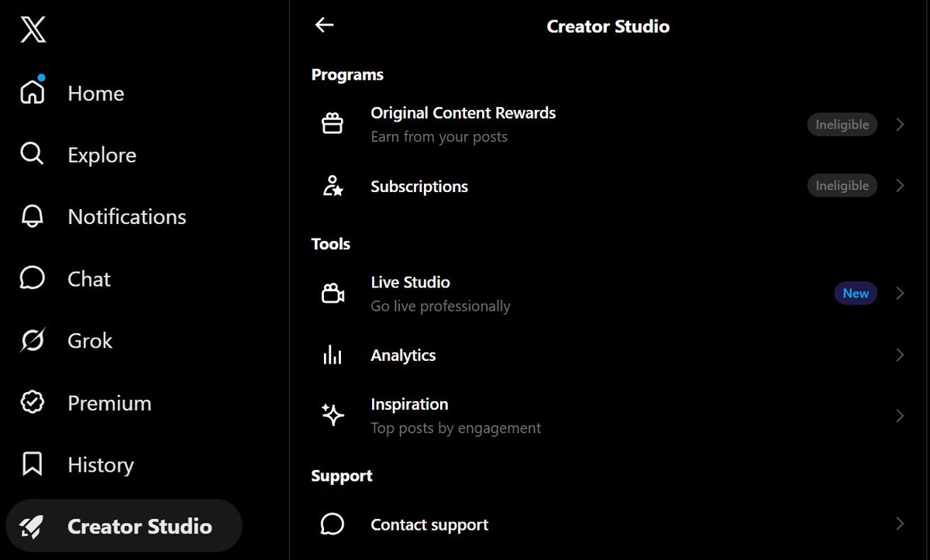Viewport: 930px width, 560px height.
Task: Expand Original Content Rewards chevron
Action: (900, 124)
